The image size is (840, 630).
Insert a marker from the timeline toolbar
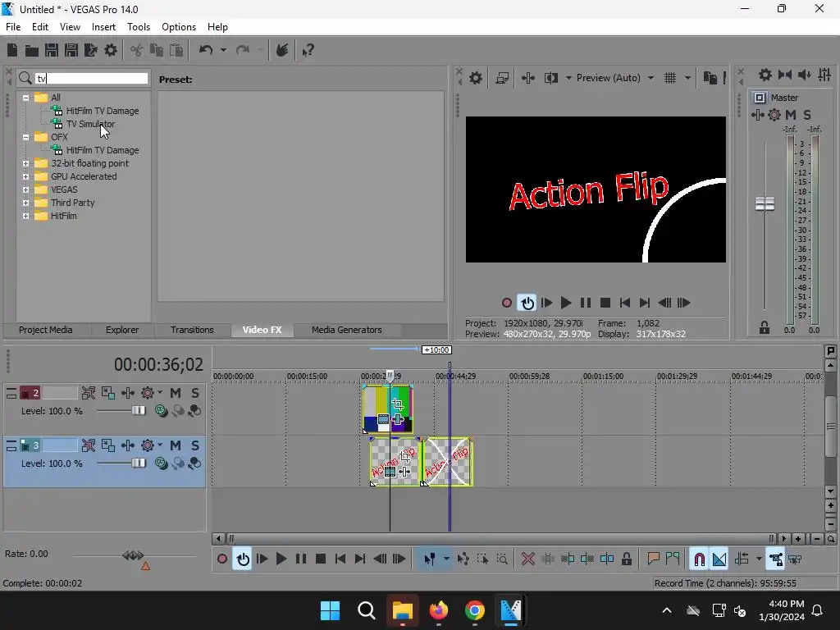653,559
